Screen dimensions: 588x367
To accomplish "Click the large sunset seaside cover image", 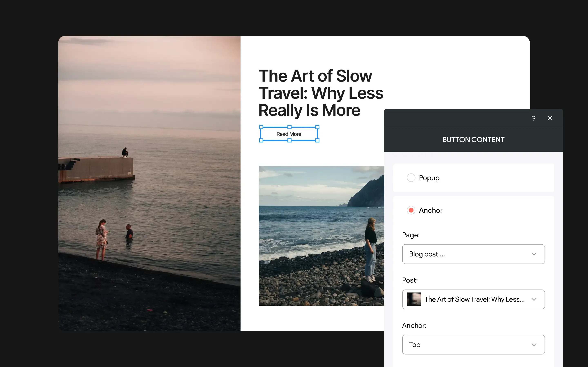I will (149, 183).
